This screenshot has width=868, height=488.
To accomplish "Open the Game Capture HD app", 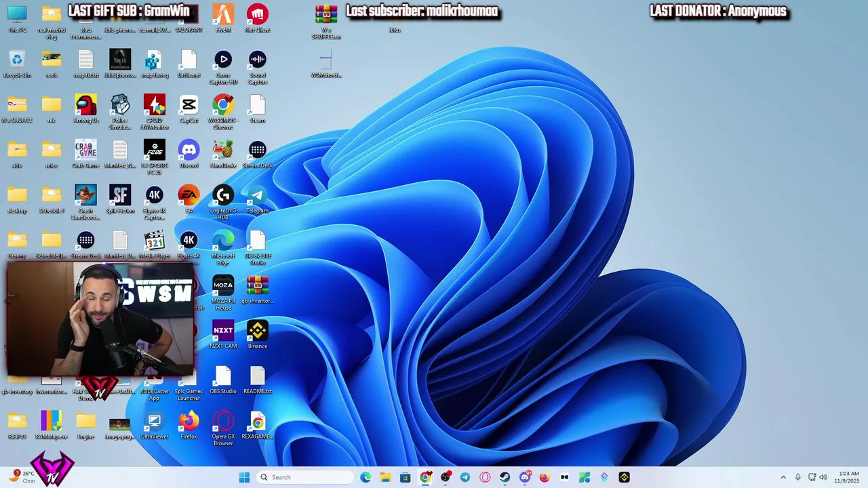I will pos(223,67).
